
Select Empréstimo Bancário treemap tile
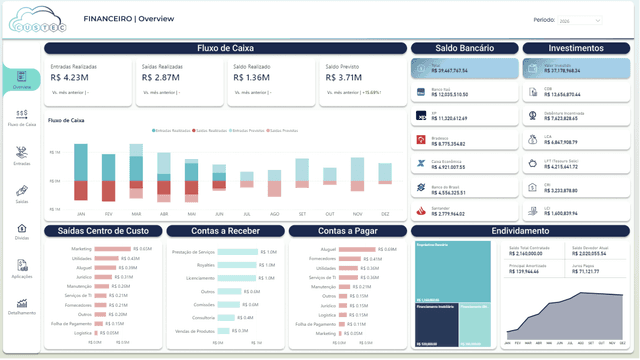coord(453,271)
